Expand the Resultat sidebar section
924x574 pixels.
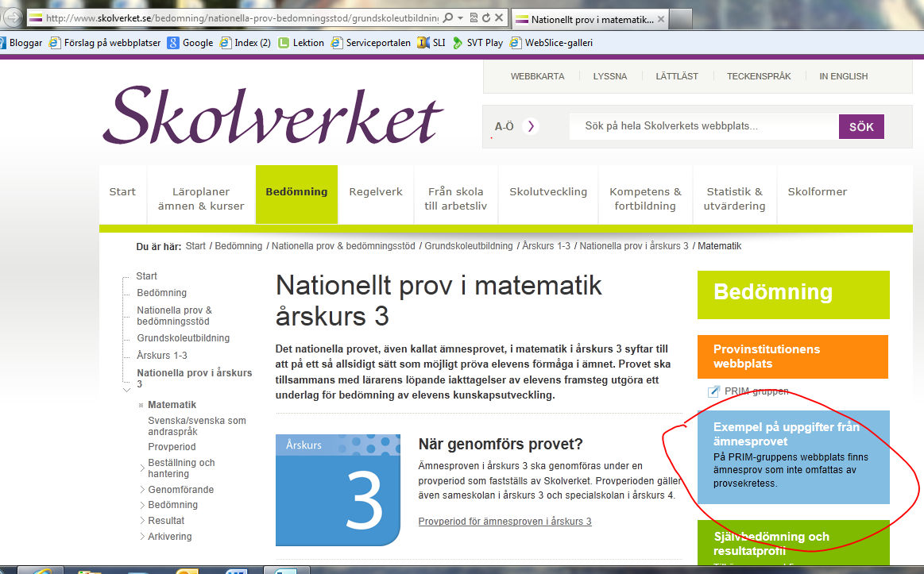click(142, 521)
